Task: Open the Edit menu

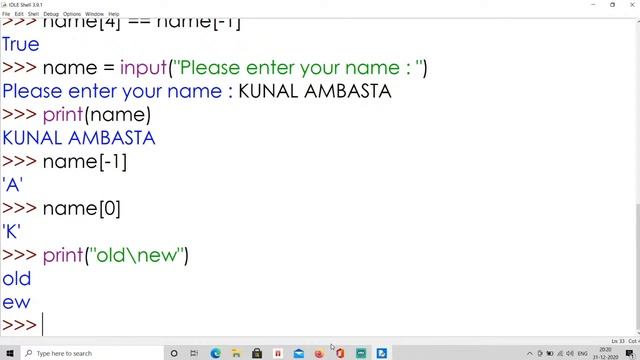Action: [x=19, y=14]
